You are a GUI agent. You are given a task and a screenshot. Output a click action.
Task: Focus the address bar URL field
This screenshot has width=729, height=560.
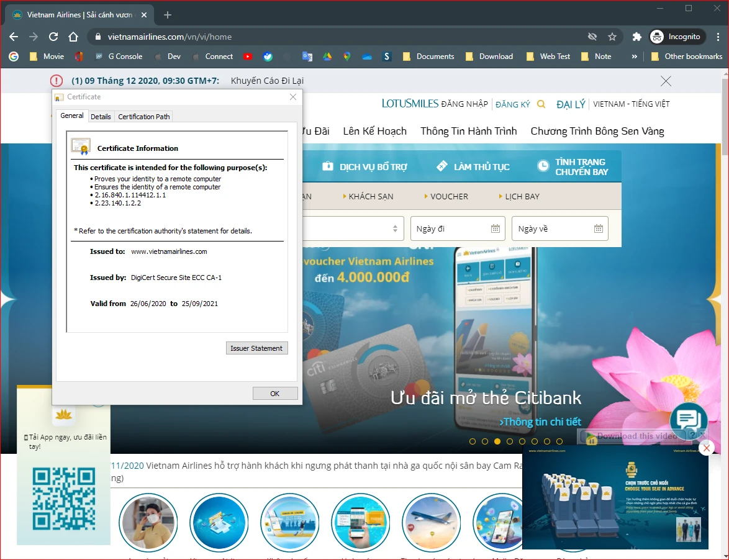[x=344, y=37]
